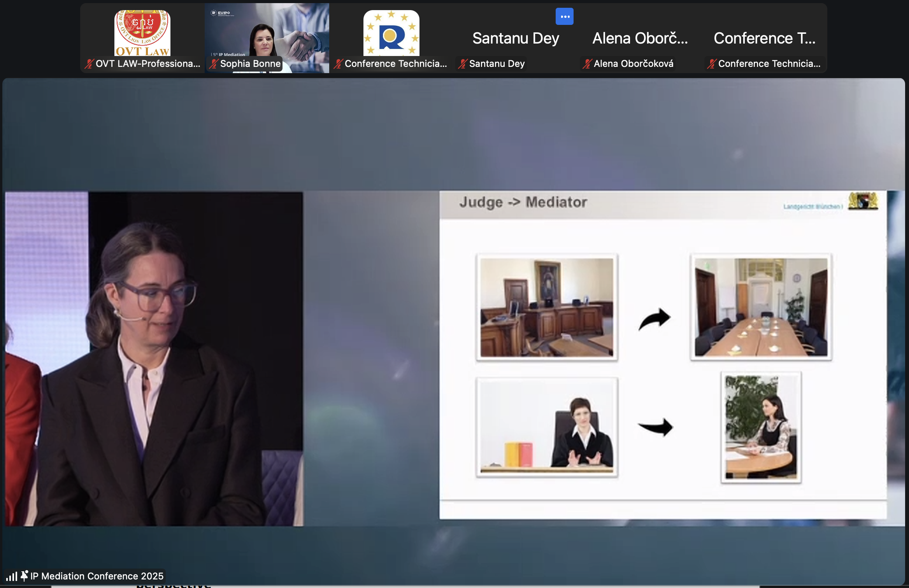The width and height of the screenshot is (909, 588).
Task: Select the OVT Law participant thumbnail
Action: (142, 33)
